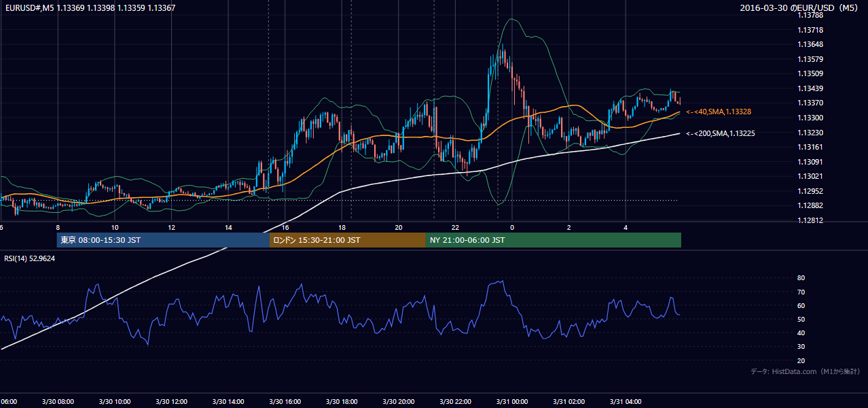Click the bottom date label 3/30 10:00
The height and width of the screenshot is (408, 868).
pos(115,402)
